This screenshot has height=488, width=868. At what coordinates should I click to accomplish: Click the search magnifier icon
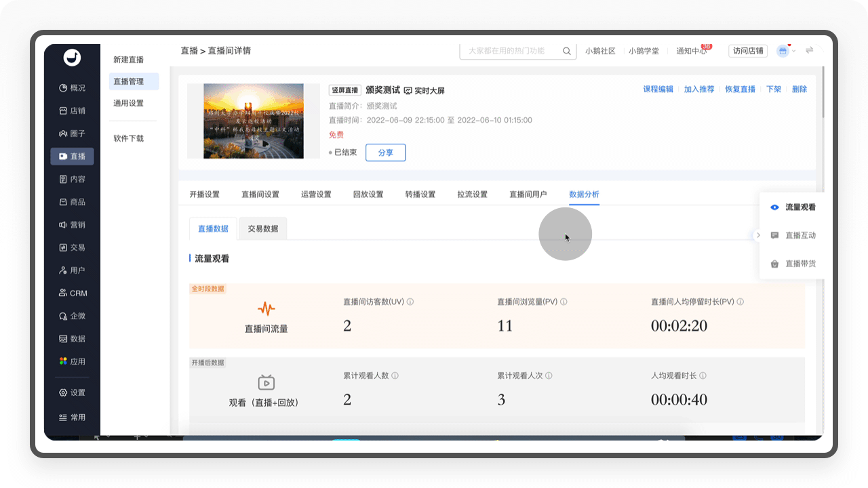(x=567, y=51)
